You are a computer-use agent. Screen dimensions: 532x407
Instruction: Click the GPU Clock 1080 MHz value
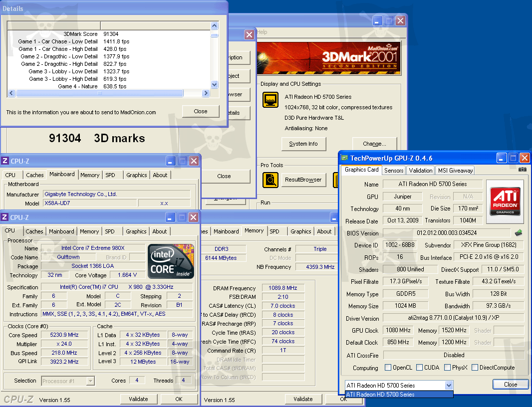(398, 330)
